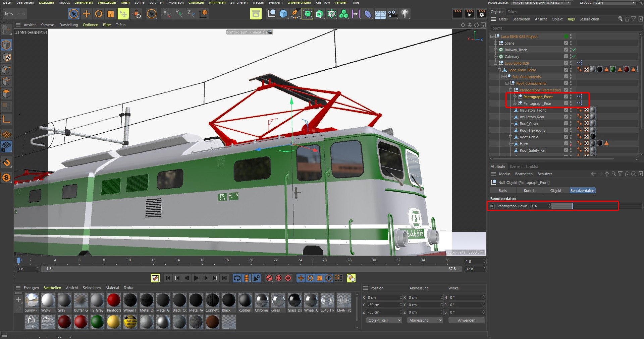Image resolution: width=644 pixels, height=339 pixels.
Task: Expand the Roof_Cable object
Action: [511, 137]
